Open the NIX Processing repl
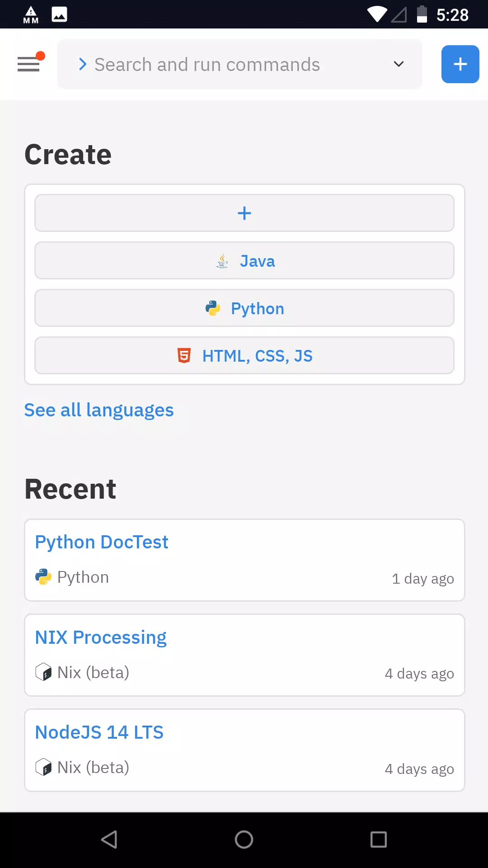The width and height of the screenshot is (488, 868). pos(244,655)
